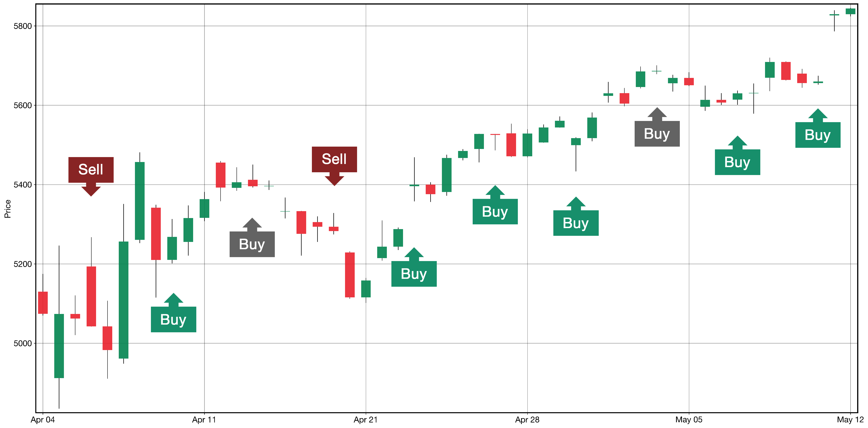The width and height of the screenshot is (868, 428).
Task: Click the May 12 date label
Action: (850, 420)
